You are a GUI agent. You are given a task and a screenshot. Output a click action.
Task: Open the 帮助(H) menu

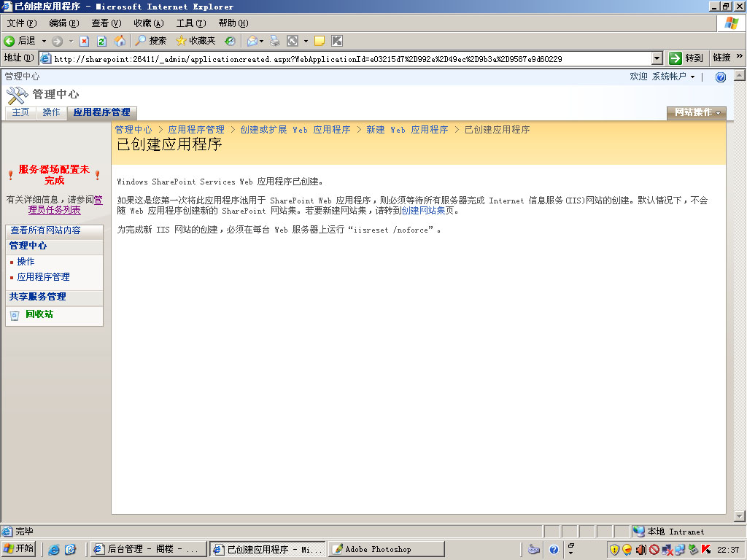(x=233, y=23)
